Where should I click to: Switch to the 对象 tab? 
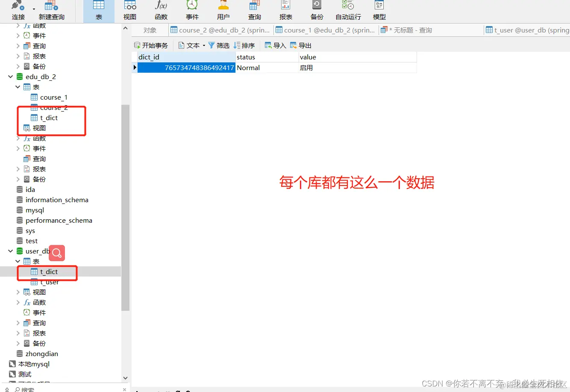pyautogui.click(x=150, y=29)
